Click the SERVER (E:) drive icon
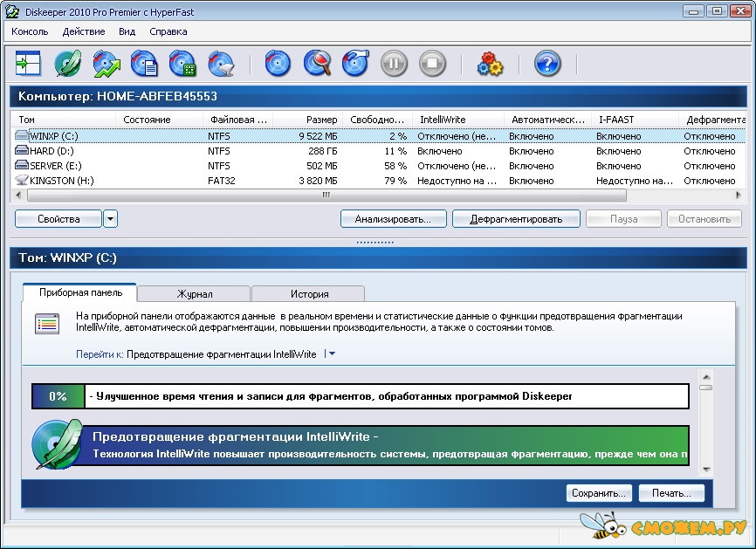The width and height of the screenshot is (756, 549). [22, 165]
